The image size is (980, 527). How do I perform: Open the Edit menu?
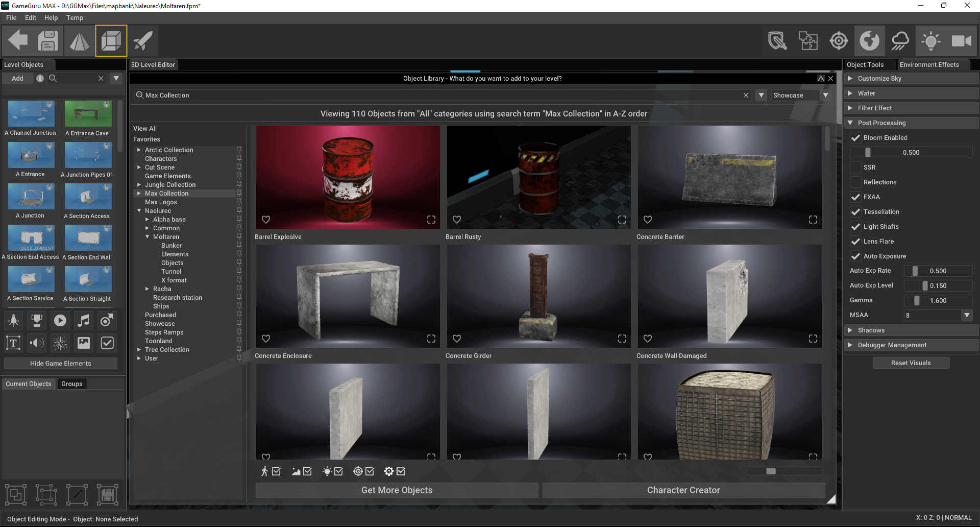tap(30, 17)
